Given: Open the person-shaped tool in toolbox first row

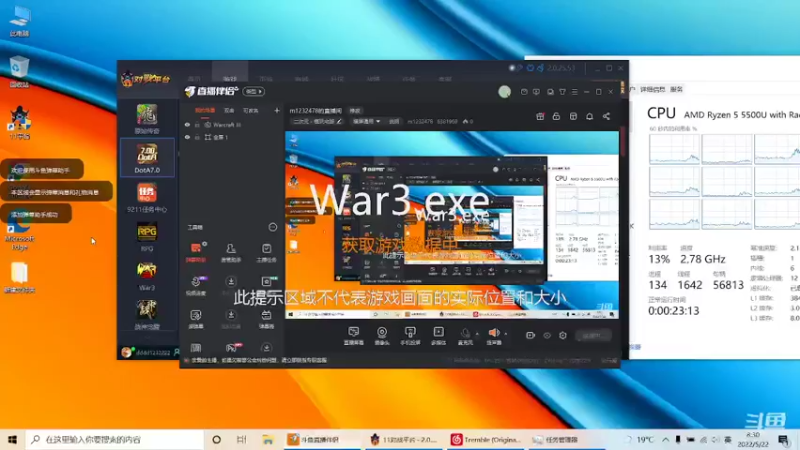Looking at the screenshot, I should (x=231, y=252).
